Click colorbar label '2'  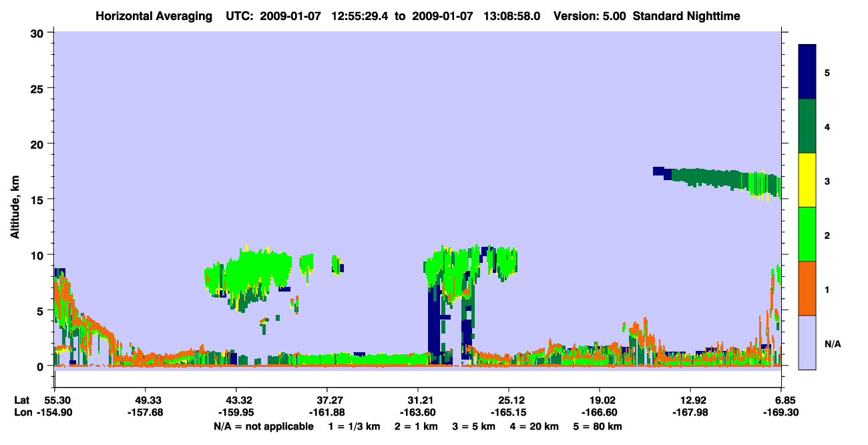click(827, 236)
